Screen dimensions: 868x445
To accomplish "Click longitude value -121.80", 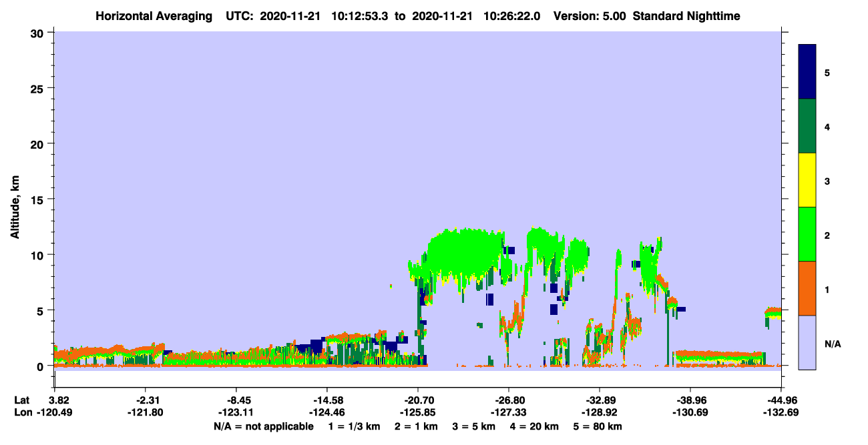I will click(x=146, y=412).
